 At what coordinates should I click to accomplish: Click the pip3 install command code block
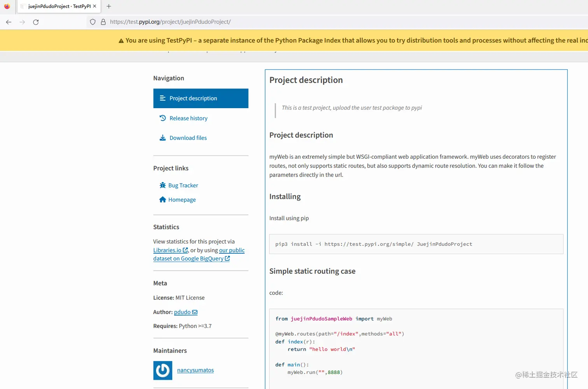coord(416,244)
